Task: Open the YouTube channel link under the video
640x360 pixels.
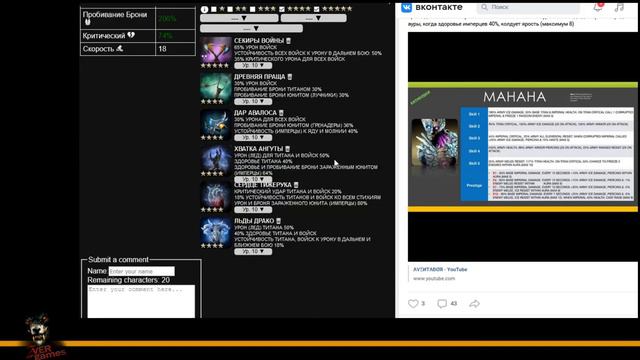Action: coord(440,269)
